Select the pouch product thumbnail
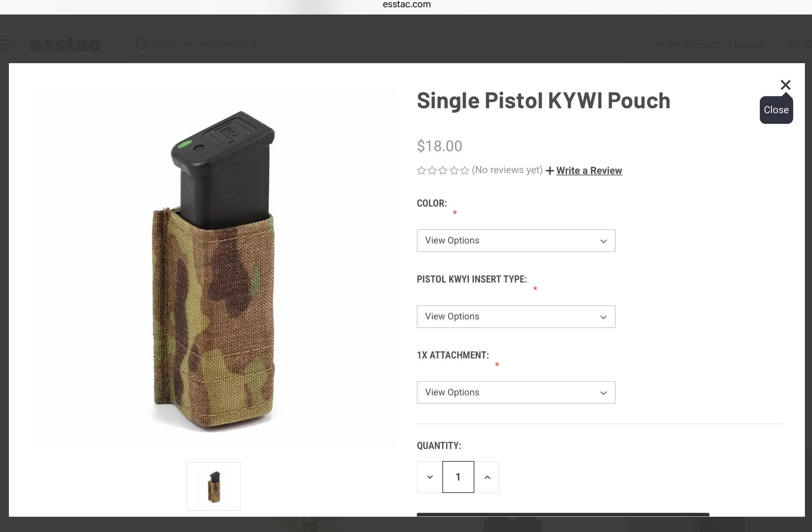Screen dimensions: 812x532 (x=214, y=487)
